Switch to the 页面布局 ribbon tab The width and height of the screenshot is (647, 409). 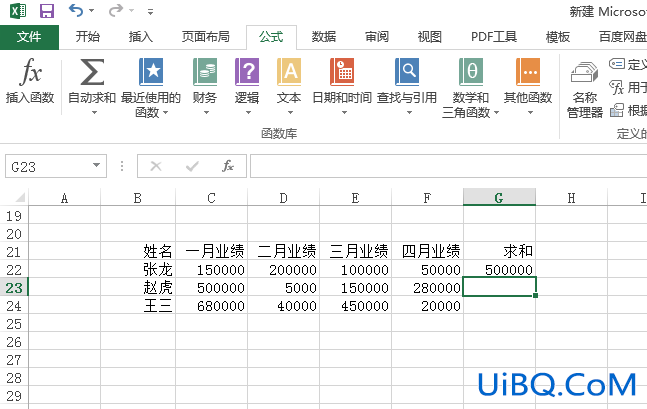pyautogui.click(x=205, y=37)
